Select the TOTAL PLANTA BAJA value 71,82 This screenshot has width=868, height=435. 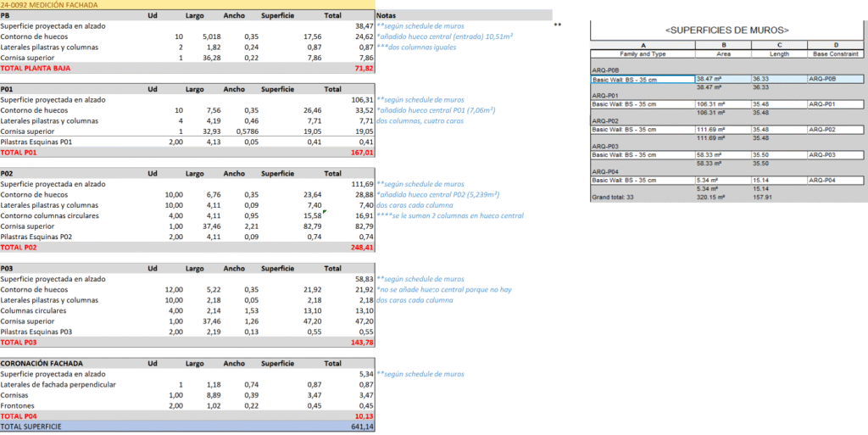(x=364, y=68)
